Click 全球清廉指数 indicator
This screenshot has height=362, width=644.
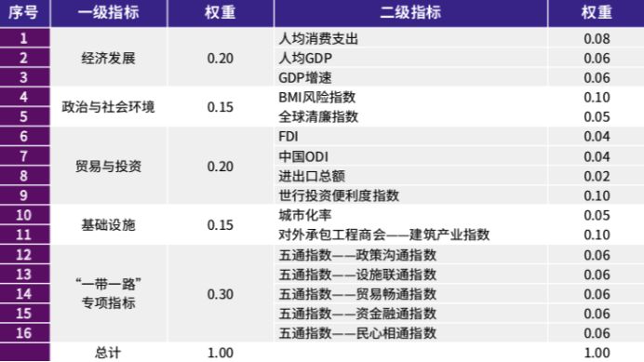(x=318, y=116)
